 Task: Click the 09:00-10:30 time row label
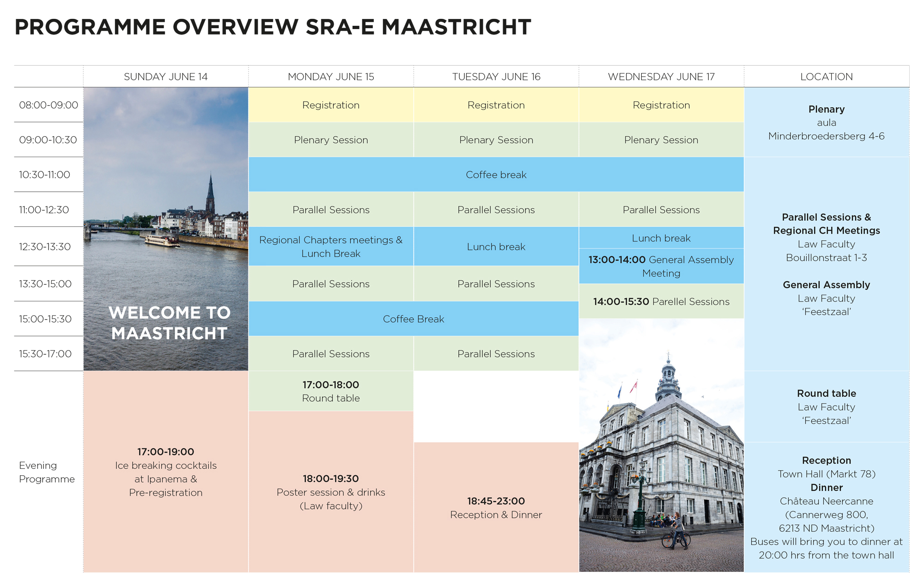48,140
